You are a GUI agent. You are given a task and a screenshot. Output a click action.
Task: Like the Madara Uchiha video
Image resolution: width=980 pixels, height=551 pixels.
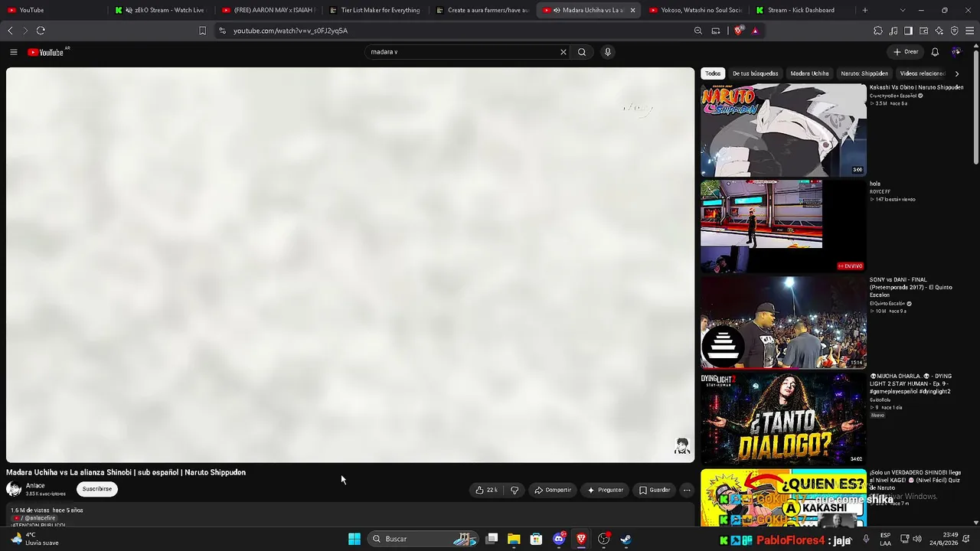487,490
